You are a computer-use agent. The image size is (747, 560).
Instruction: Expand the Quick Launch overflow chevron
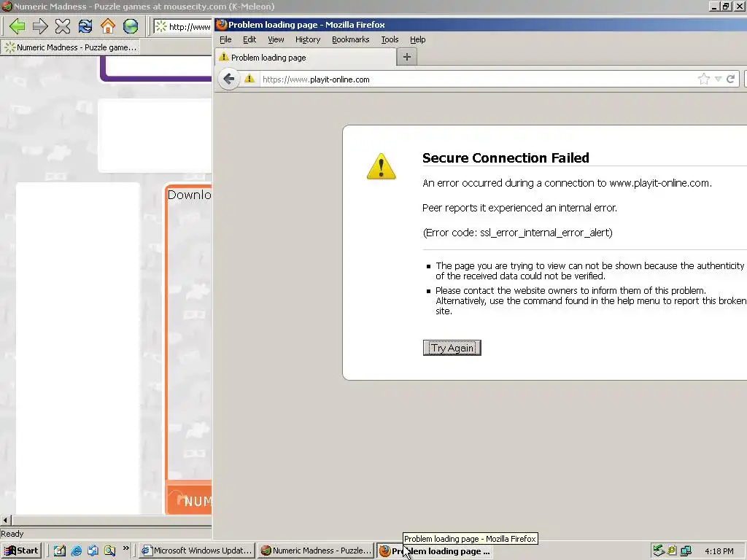pyautogui.click(x=125, y=548)
